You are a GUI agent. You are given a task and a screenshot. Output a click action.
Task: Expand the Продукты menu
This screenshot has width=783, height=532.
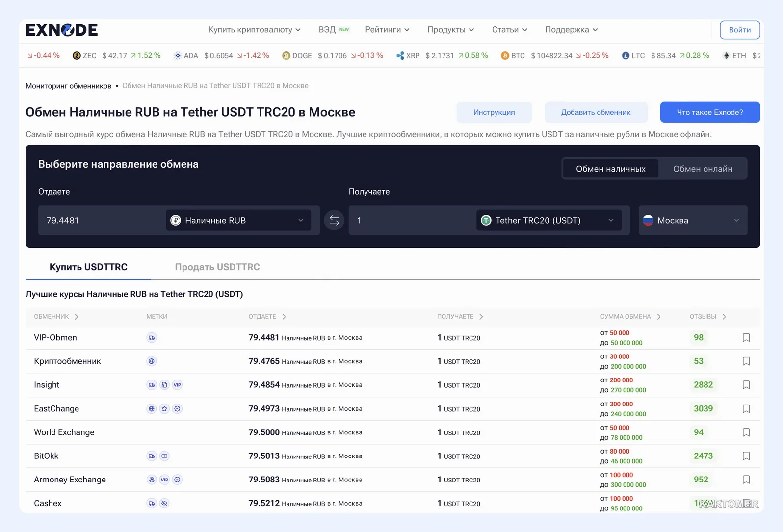pos(450,30)
